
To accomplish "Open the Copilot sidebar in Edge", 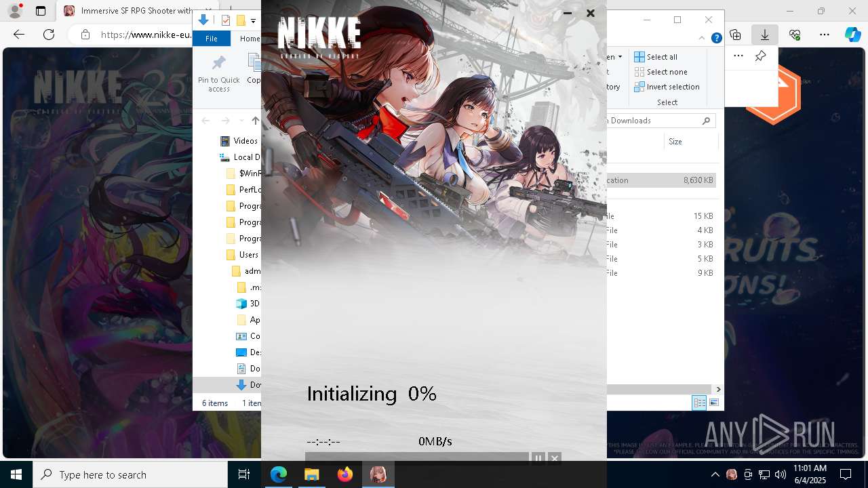I will tap(853, 35).
